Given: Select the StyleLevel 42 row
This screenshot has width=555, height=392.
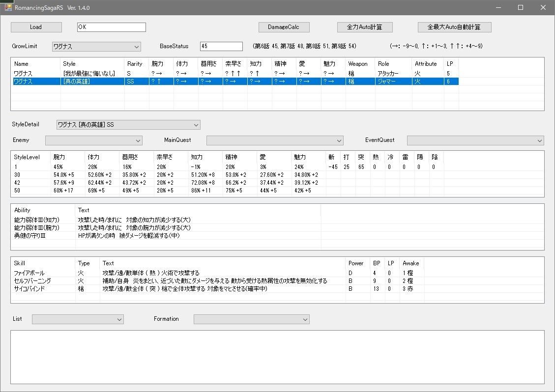Looking at the screenshot, I should click(228, 183).
